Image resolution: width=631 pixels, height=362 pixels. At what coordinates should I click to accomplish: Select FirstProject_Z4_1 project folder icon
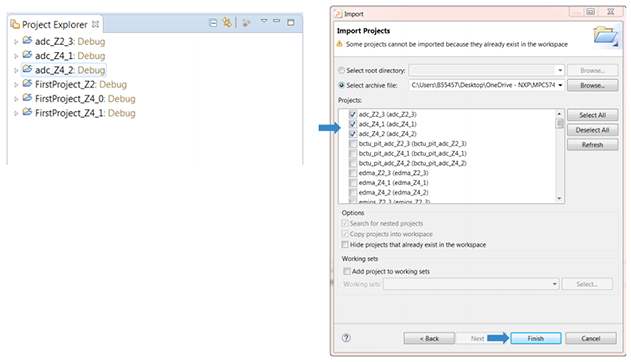click(27, 112)
